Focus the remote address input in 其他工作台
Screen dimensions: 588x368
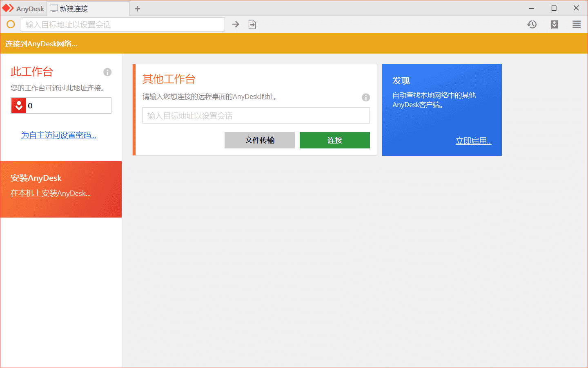[256, 115]
